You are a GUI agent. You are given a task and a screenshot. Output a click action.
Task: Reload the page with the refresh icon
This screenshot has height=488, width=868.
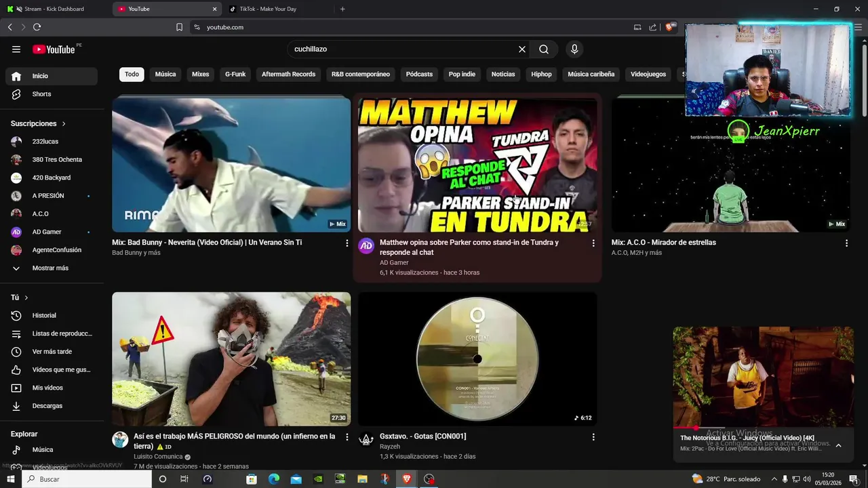[37, 27]
